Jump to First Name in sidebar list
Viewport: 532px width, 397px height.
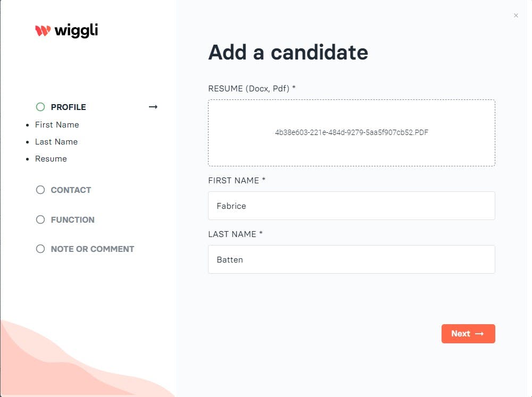(x=57, y=124)
